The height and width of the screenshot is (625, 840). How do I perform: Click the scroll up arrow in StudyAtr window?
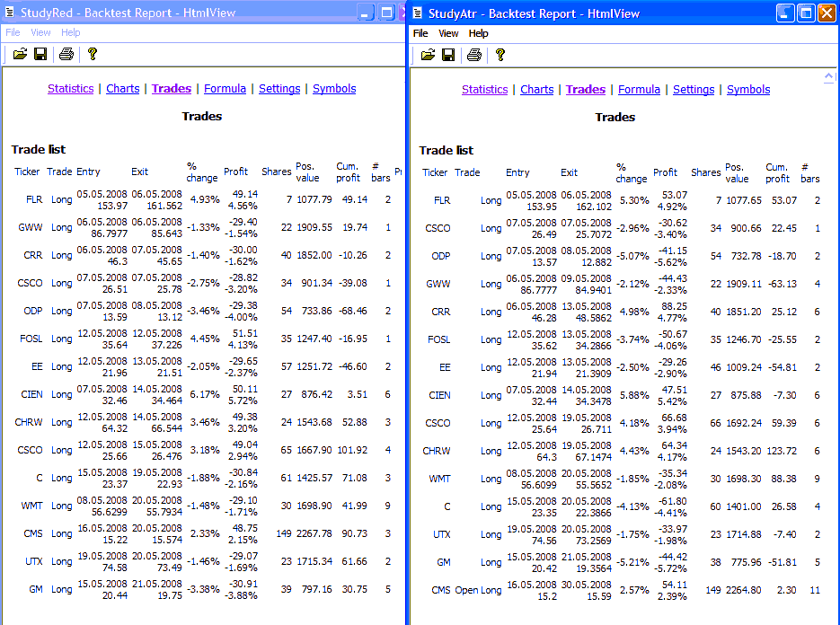(830, 78)
